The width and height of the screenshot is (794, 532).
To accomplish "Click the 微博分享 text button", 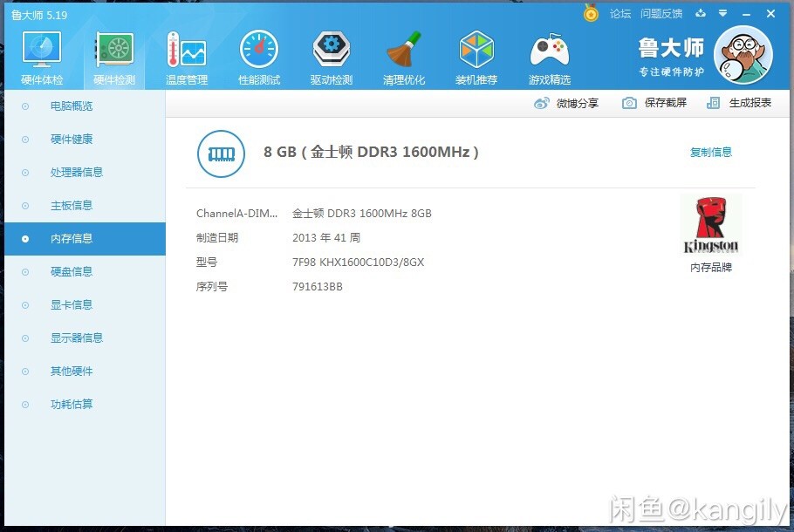I will point(578,103).
